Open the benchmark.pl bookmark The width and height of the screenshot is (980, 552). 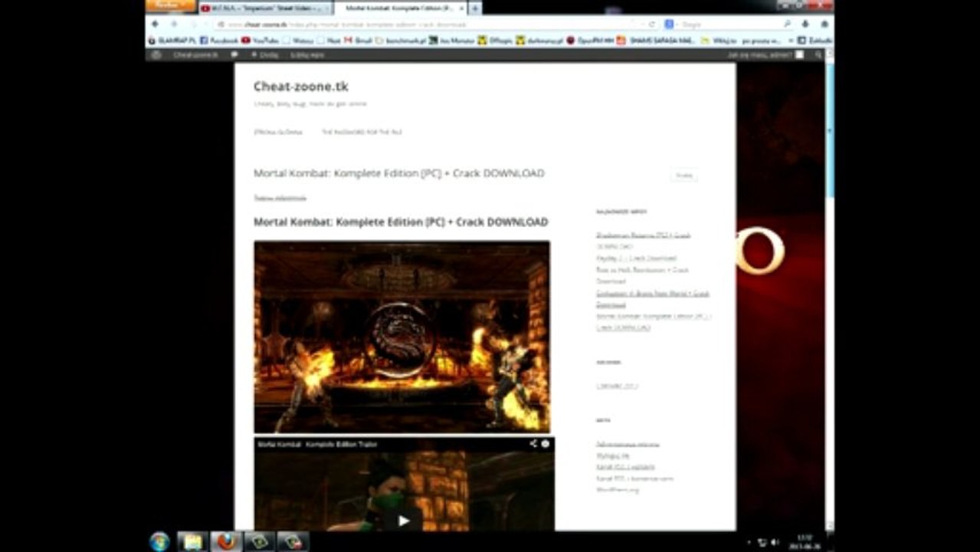pos(399,40)
